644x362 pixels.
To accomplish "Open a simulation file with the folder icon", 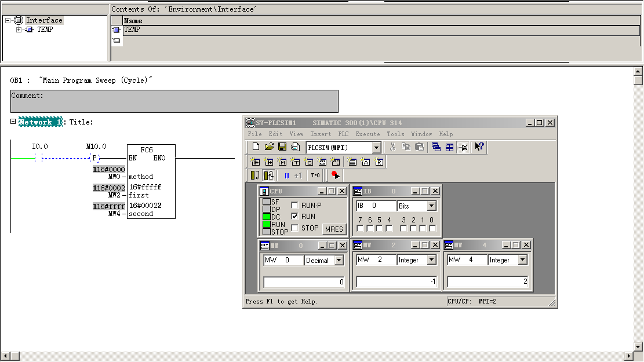I will point(269,147).
